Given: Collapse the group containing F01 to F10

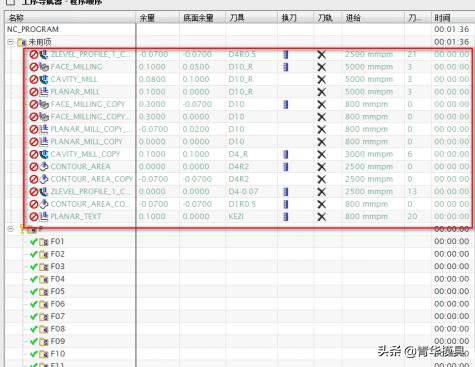Looking at the screenshot, I should coord(11,229).
